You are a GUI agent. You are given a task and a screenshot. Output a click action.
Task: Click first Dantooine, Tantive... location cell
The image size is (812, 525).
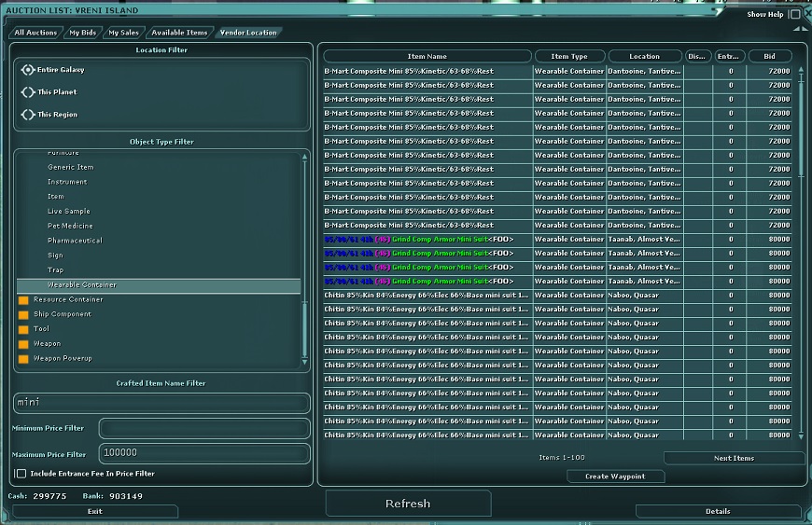(x=644, y=72)
